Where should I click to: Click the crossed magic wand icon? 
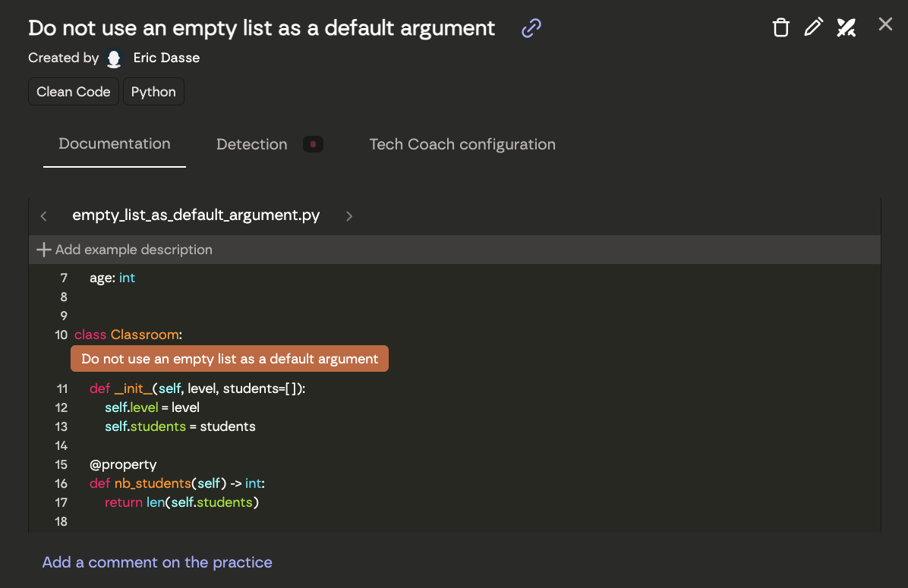pyautogui.click(x=846, y=28)
